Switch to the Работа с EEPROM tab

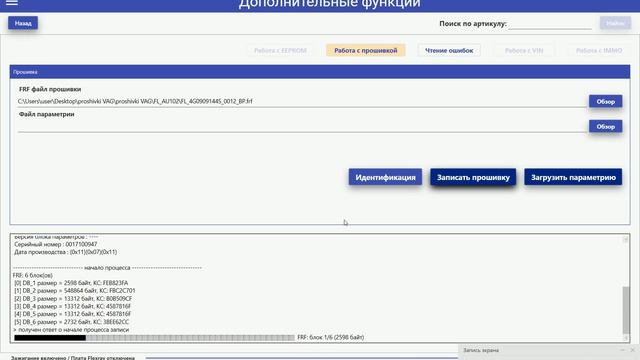280,51
